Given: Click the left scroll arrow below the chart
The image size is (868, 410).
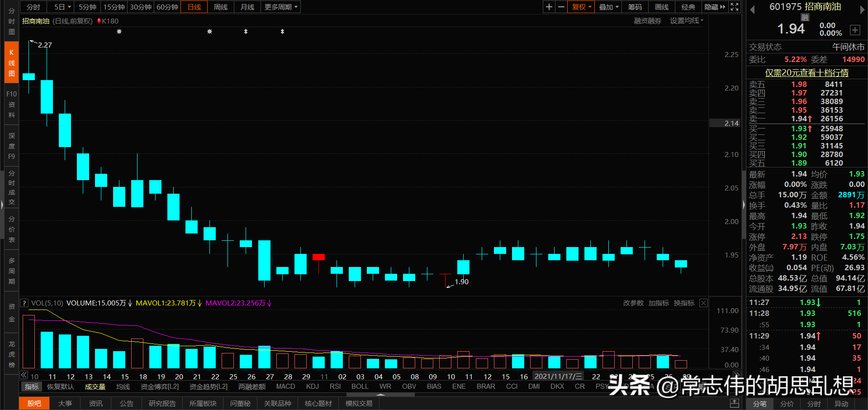Looking at the screenshot, I should pos(24,375).
